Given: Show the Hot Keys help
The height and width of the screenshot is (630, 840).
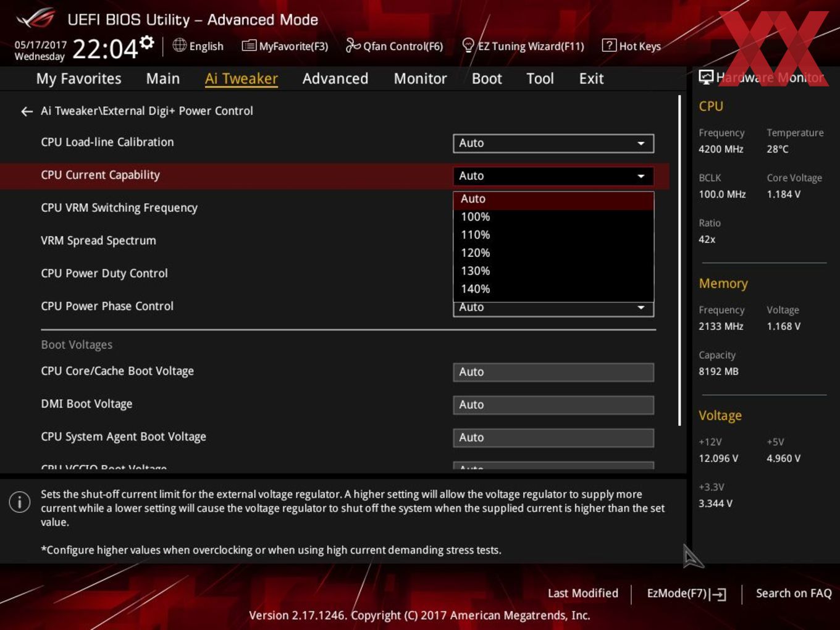Looking at the screenshot, I should point(631,46).
